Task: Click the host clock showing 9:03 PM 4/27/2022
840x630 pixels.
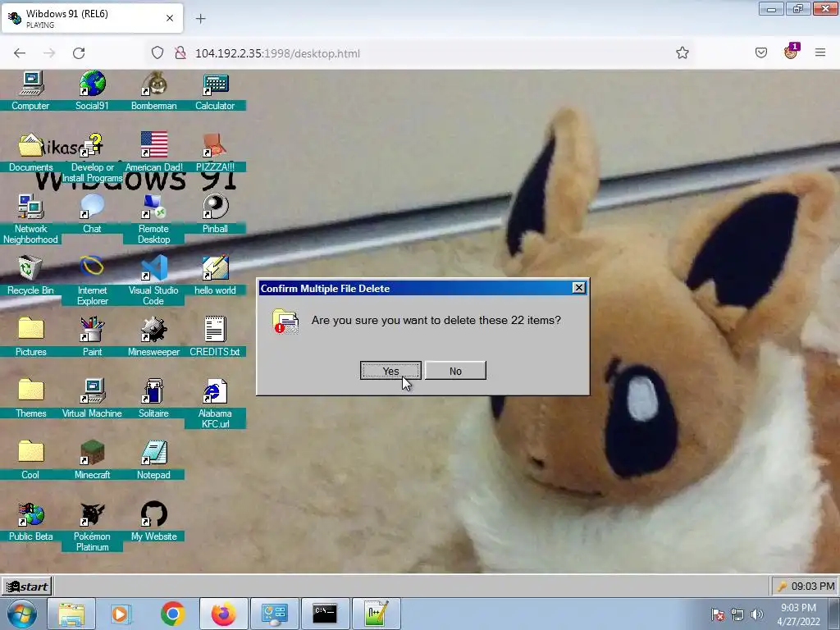Action: pos(798,614)
